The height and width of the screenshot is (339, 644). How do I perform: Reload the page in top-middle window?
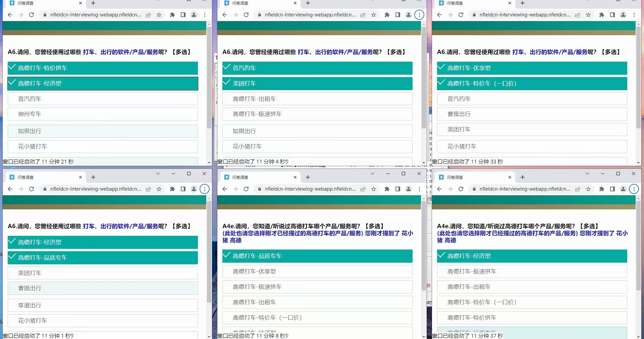(x=246, y=15)
